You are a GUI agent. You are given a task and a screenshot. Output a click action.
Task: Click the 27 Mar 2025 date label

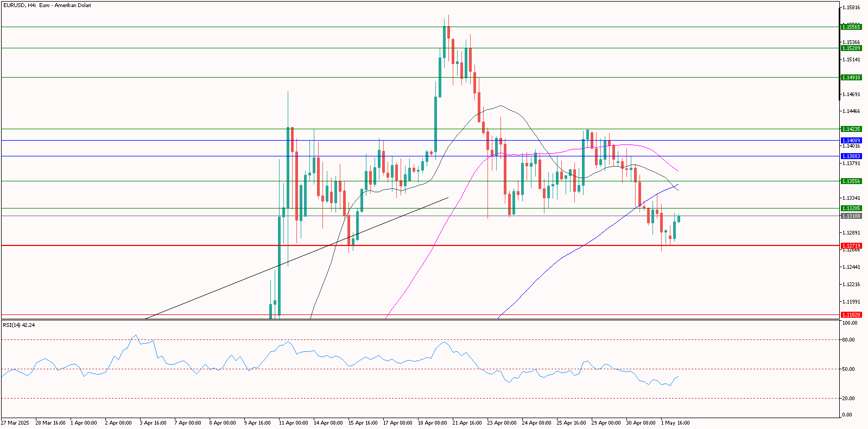pyautogui.click(x=15, y=423)
